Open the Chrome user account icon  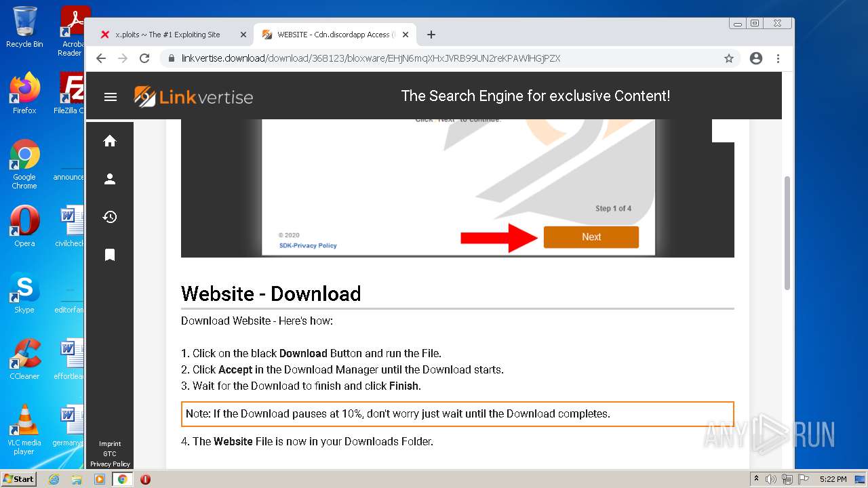756,58
